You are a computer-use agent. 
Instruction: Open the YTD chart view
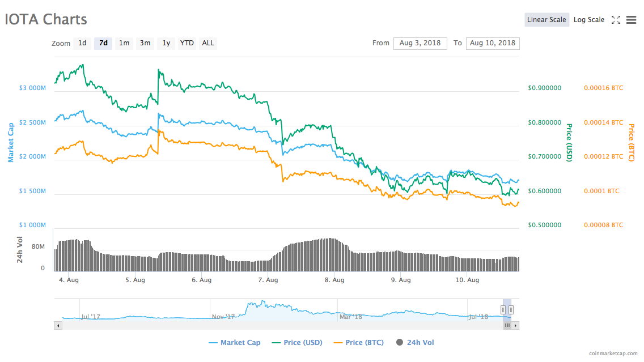[187, 43]
